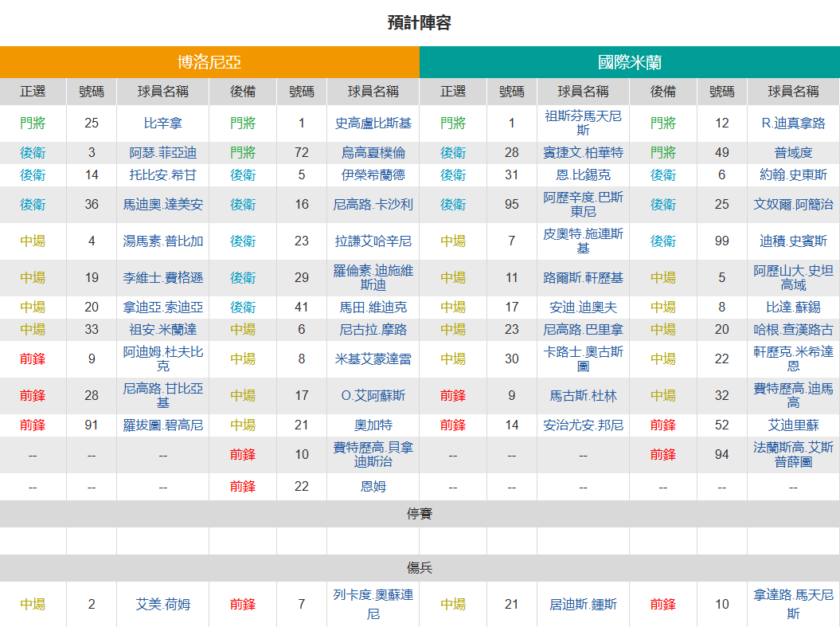Click substitute 馬田.維迪克
Viewport: 840px width, 627px height.
(x=373, y=307)
